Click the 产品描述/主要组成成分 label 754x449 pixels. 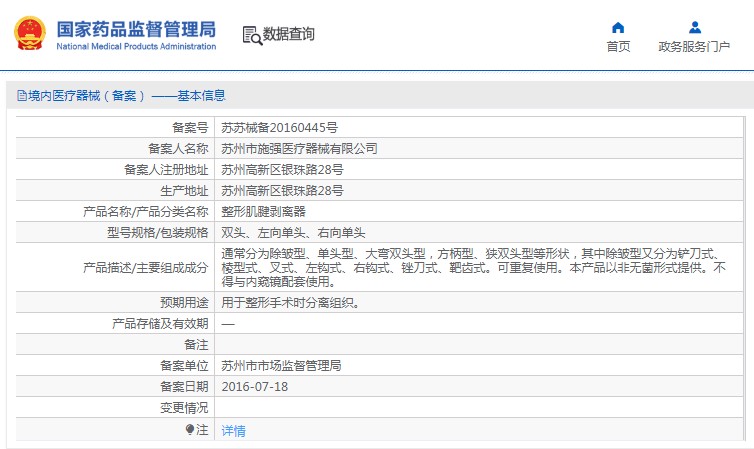coord(146,267)
